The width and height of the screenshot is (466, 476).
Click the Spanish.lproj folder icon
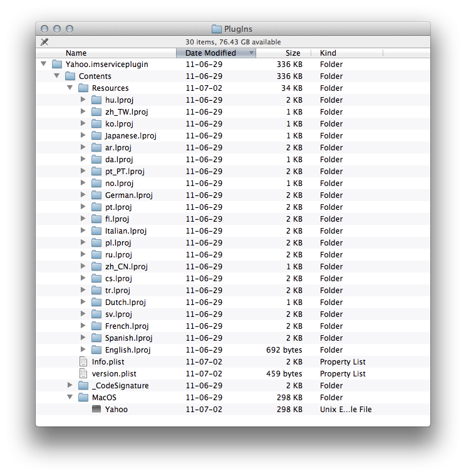point(96,338)
